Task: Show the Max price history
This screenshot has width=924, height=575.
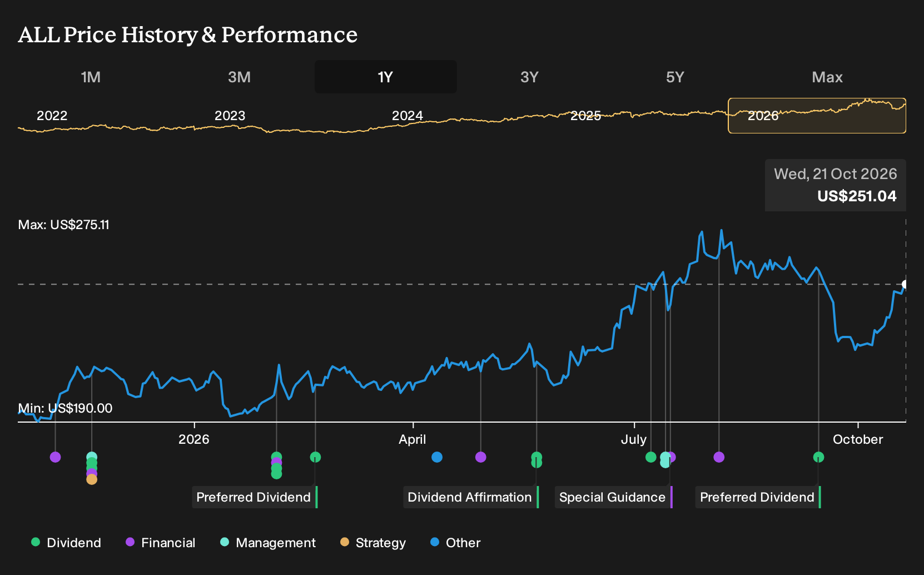Action: [827, 77]
